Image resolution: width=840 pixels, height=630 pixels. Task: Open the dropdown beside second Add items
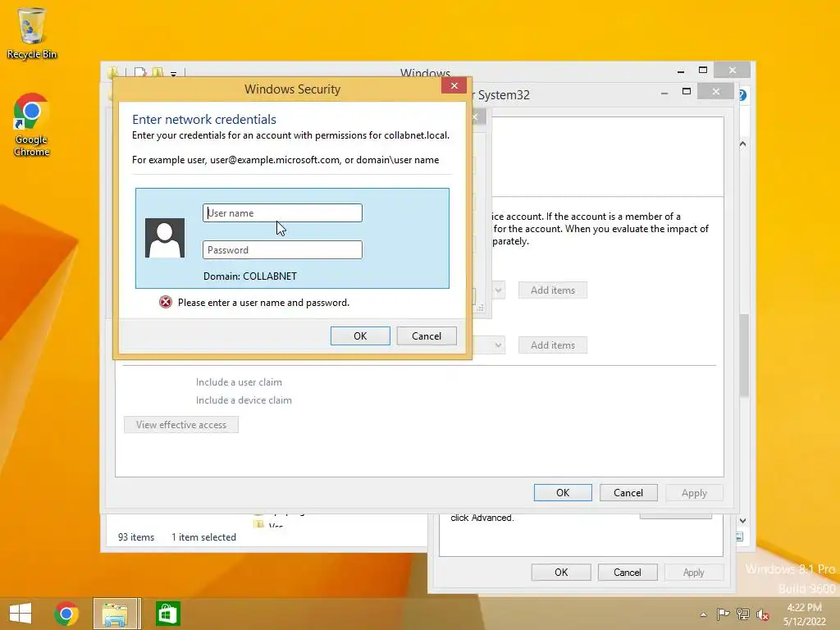point(498,345)
